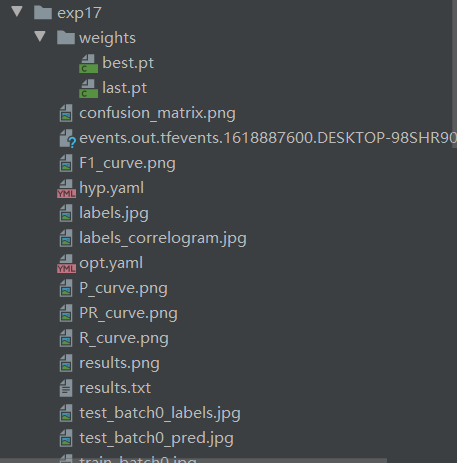The height and width of the screenshot is (463, 457).
Task: Collapse the exp17 folder arrow
Action: click(x=17, y=12)
